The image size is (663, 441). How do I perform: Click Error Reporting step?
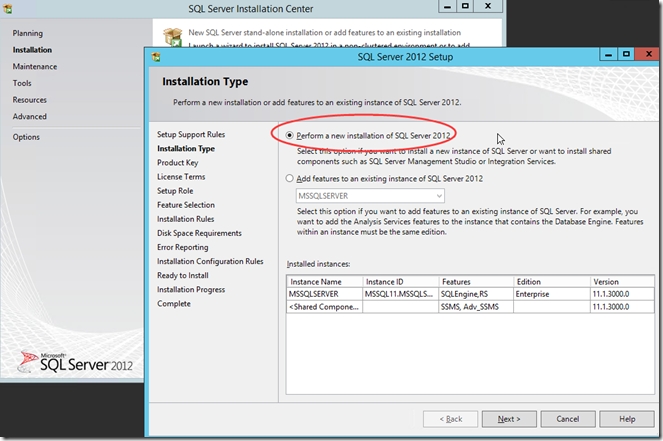click(x=182, y=247)
